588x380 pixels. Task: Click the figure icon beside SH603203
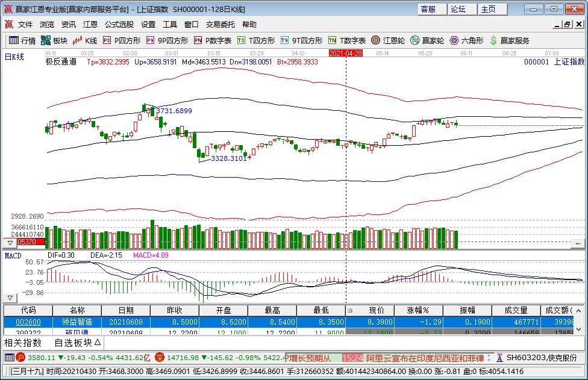point(499,358)
